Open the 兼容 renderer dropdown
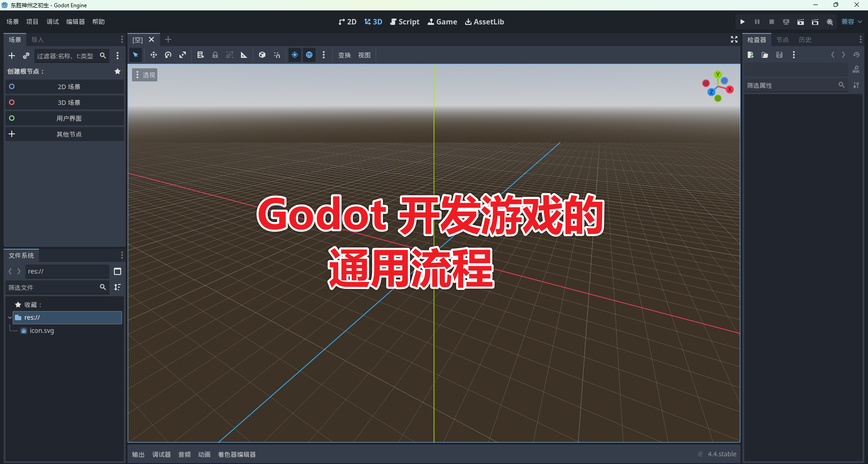 [x=852, y=22]
